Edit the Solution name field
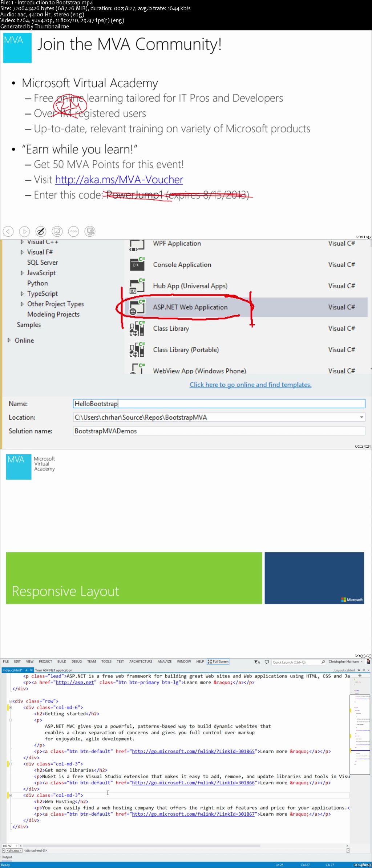The image size is (372, 868). [219, 431]
